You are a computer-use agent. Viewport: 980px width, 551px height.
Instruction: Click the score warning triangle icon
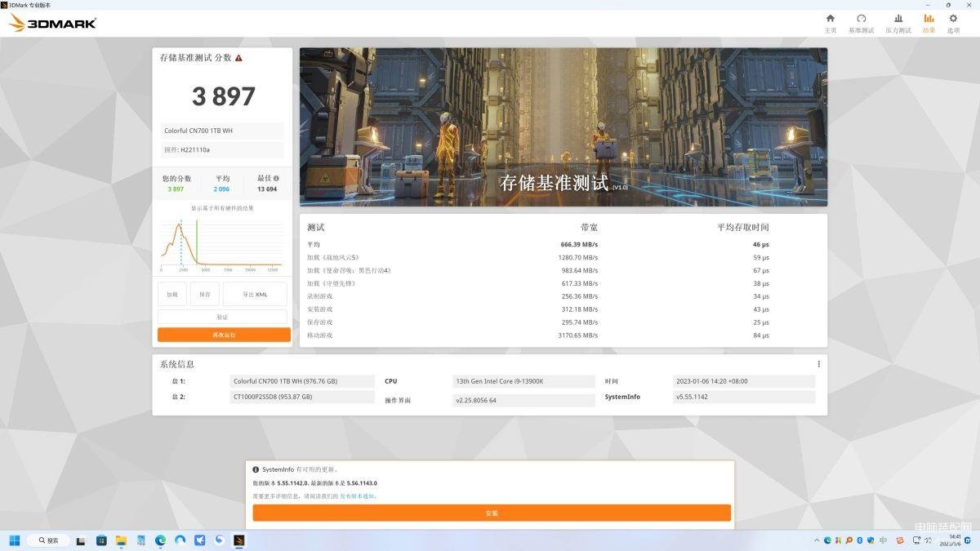tap(238, 58)
